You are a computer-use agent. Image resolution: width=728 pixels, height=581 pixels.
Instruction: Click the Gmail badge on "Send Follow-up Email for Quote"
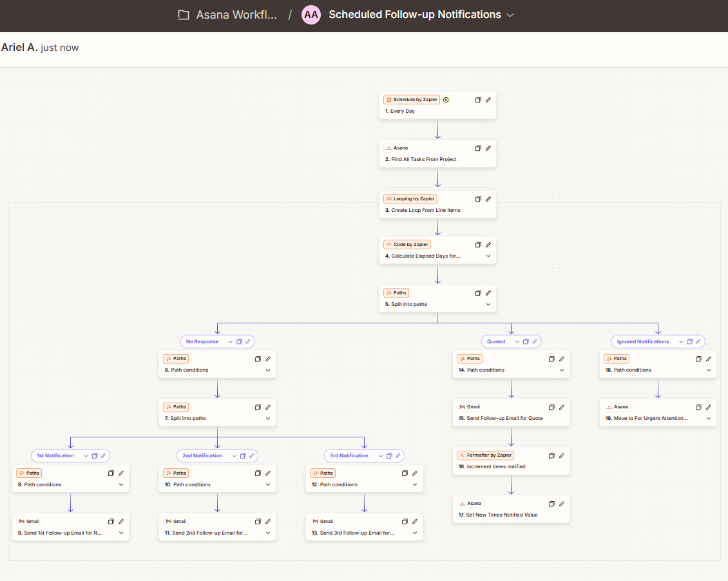[470, 406]
